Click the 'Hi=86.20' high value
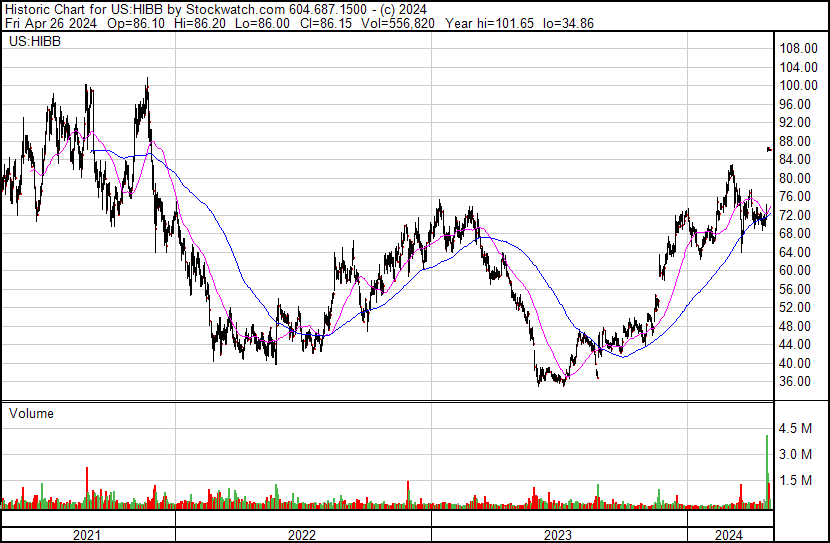 [x=199, y=23]
